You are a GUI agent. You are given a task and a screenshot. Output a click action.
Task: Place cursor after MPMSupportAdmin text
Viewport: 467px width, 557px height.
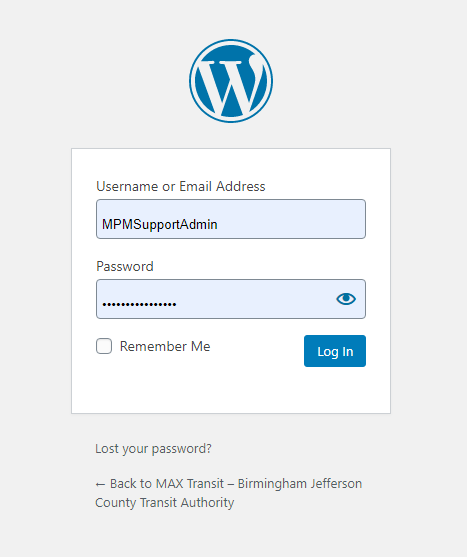pyautogui.click(x=218, y=225)
